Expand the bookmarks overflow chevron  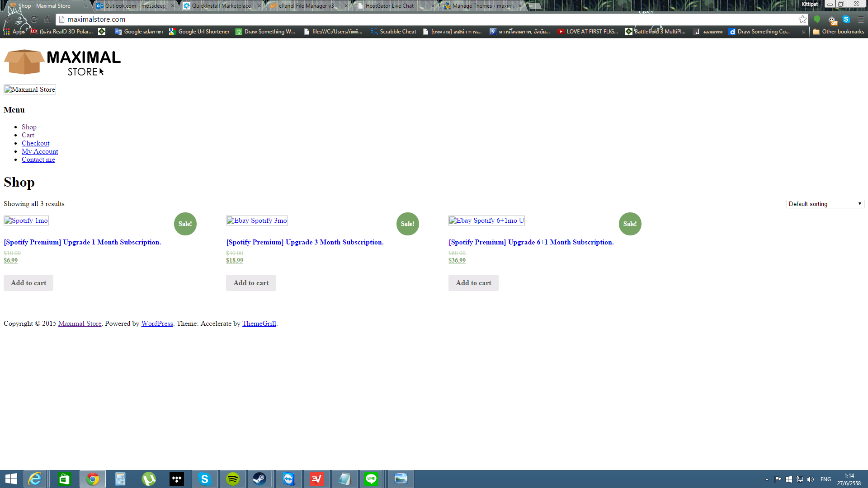point(803,32)
